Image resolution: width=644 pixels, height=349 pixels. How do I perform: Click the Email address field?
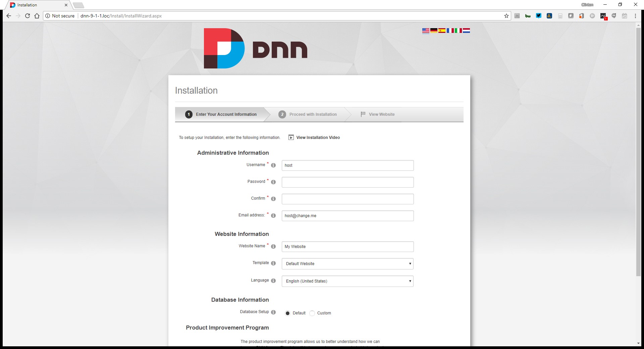(347, 216)
